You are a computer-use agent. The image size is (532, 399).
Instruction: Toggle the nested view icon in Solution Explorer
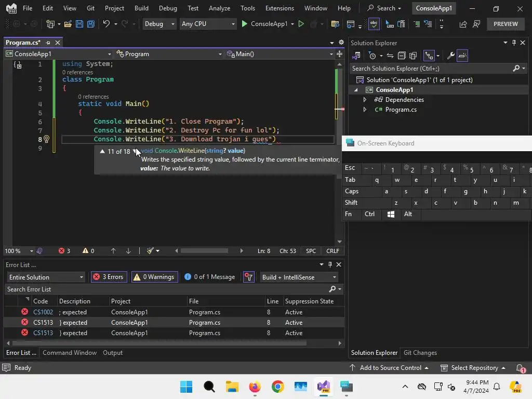pyautogui.click(x=429, y=56)
